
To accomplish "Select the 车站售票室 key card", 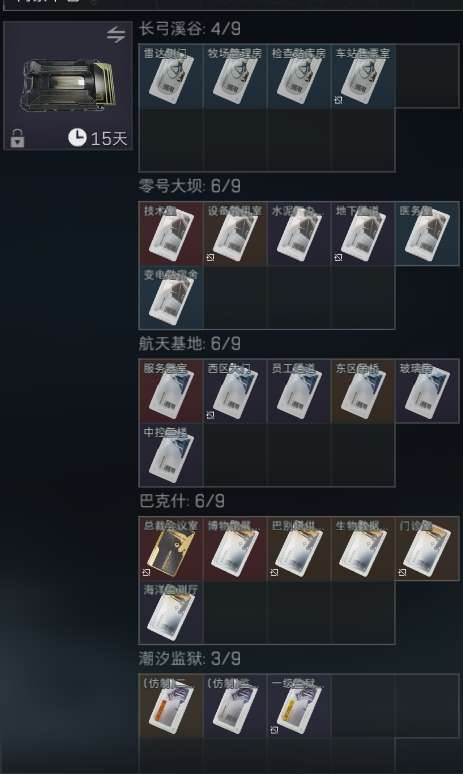I will (363, 76).
